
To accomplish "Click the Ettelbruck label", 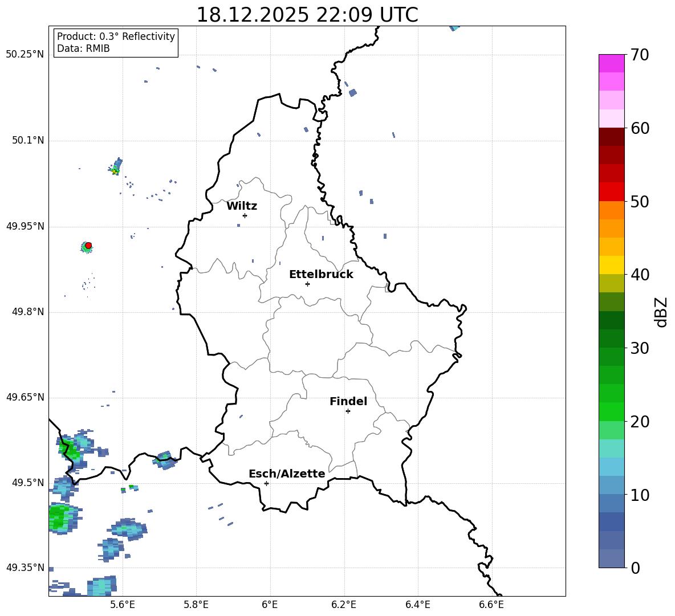I will tap(321, 275).
